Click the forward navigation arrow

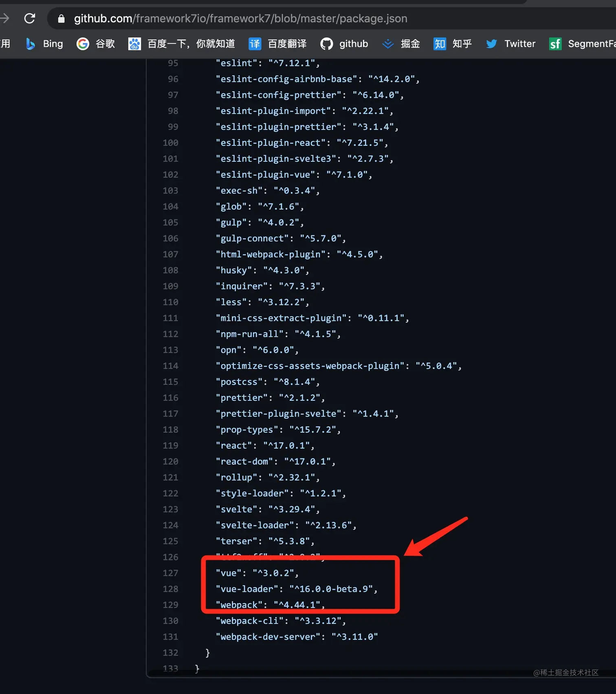point(5,18)
